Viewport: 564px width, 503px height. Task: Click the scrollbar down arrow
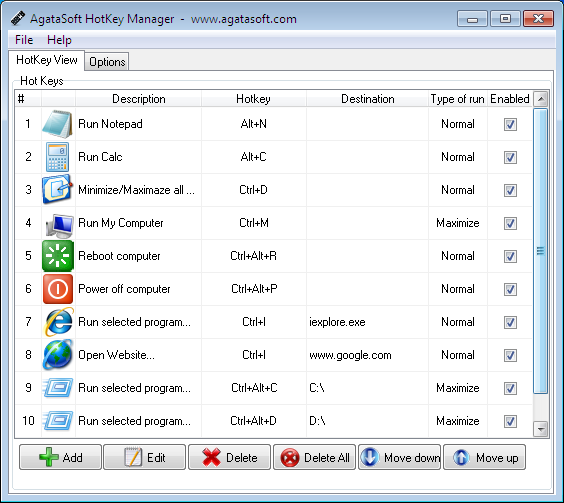point(541,429)
